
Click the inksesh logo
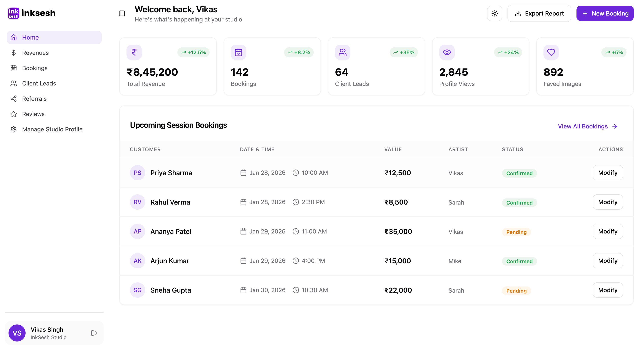click(x=32, y=13)
